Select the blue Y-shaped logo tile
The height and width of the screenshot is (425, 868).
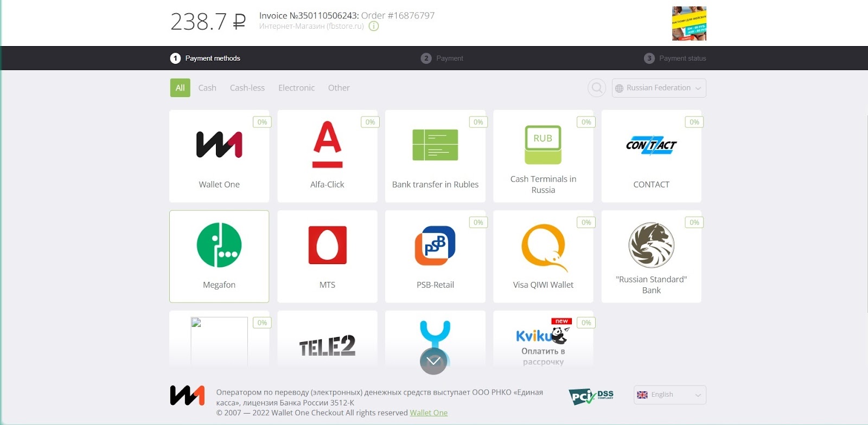[x=435, y=339]
